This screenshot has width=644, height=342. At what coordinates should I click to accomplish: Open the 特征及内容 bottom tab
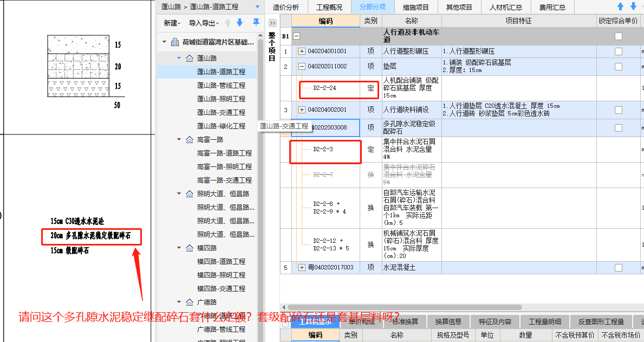pyautogui.click(x=495, y=322)
